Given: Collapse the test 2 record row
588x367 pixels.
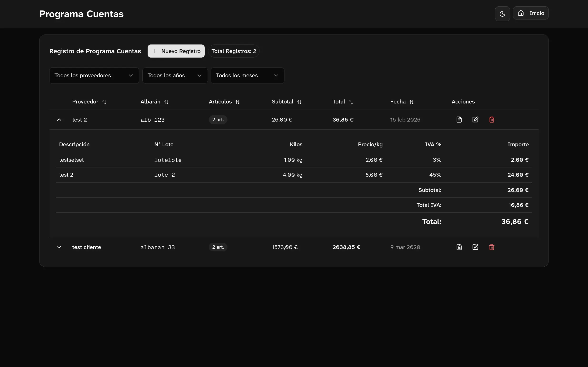Looking at the screenshot, I should tap(59, 120).
